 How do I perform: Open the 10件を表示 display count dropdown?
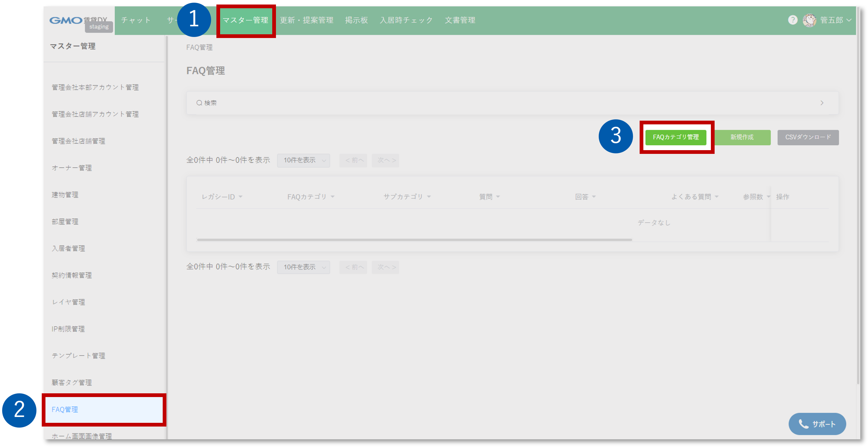pos(303,160)
